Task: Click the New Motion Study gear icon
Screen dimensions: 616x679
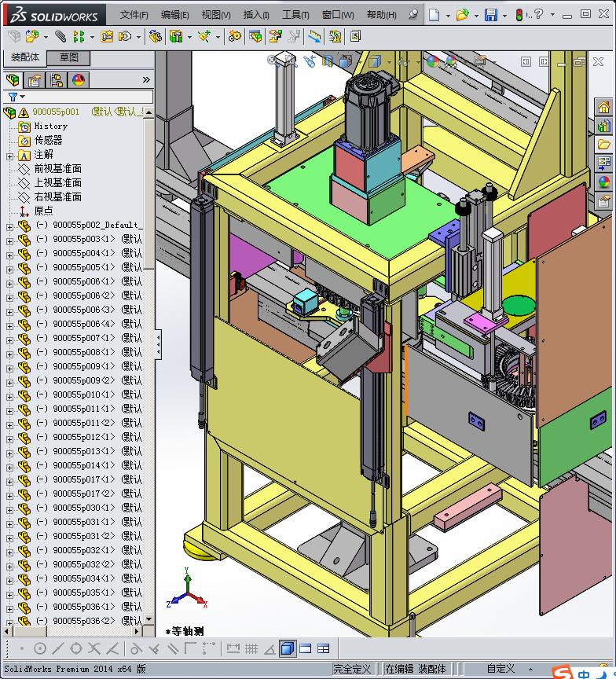Action: click(235, 36)
